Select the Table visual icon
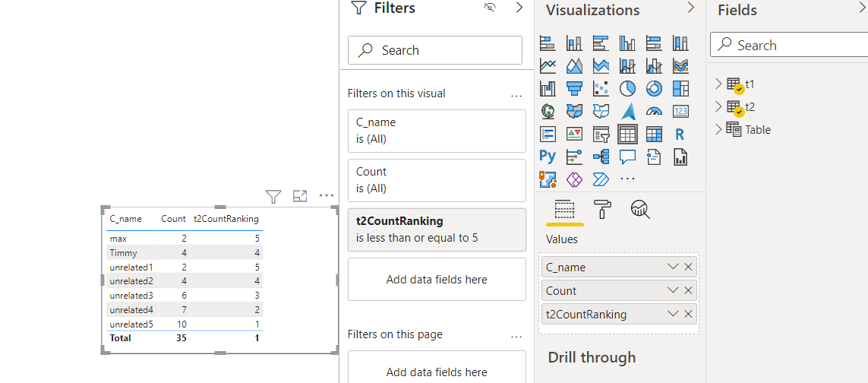This screenshot has height=383, width=868. pyautogui.click(x=627, y=134)
